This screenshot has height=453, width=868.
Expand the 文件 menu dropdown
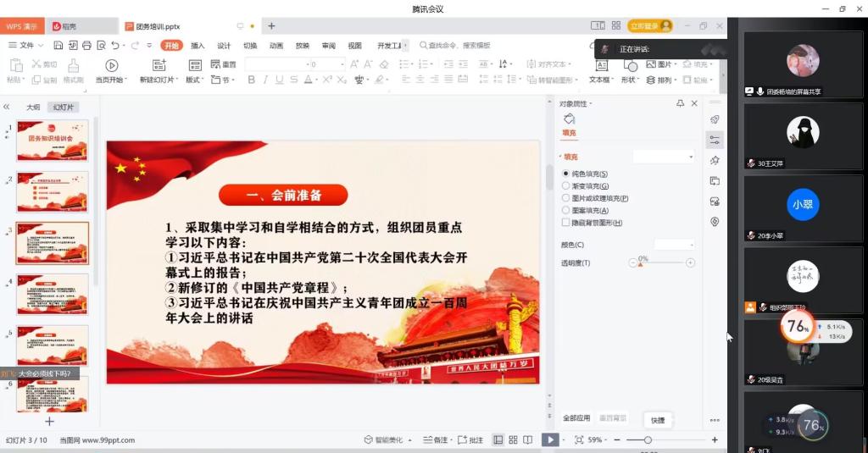pyautogui.click(x=31, y=45)
